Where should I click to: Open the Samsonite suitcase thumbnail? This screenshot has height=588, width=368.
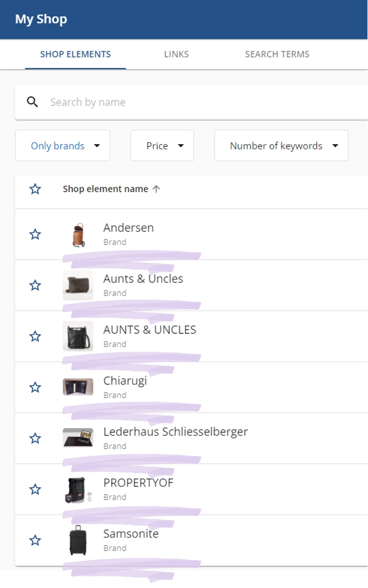[x=78, y=540]
